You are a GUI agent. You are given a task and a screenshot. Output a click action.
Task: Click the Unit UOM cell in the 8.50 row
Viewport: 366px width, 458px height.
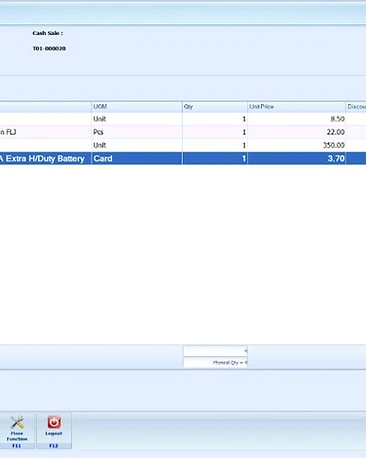point(137,119)
